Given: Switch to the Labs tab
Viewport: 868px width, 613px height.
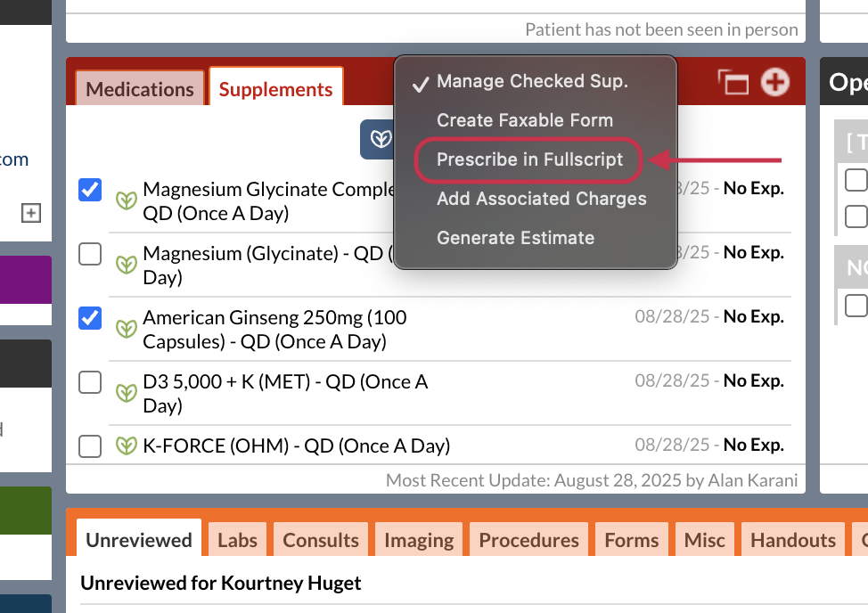Looking at the screenshot, I should 237,539.
